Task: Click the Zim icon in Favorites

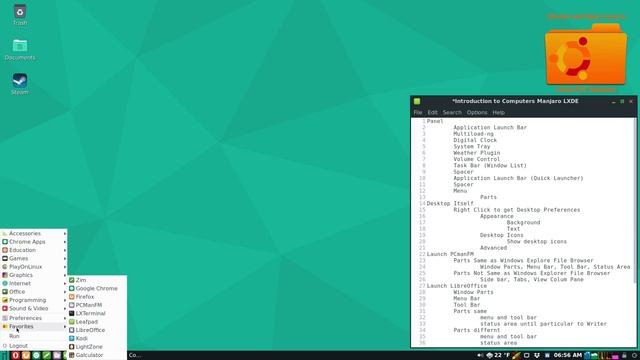Action: click(x=72, y=280)
